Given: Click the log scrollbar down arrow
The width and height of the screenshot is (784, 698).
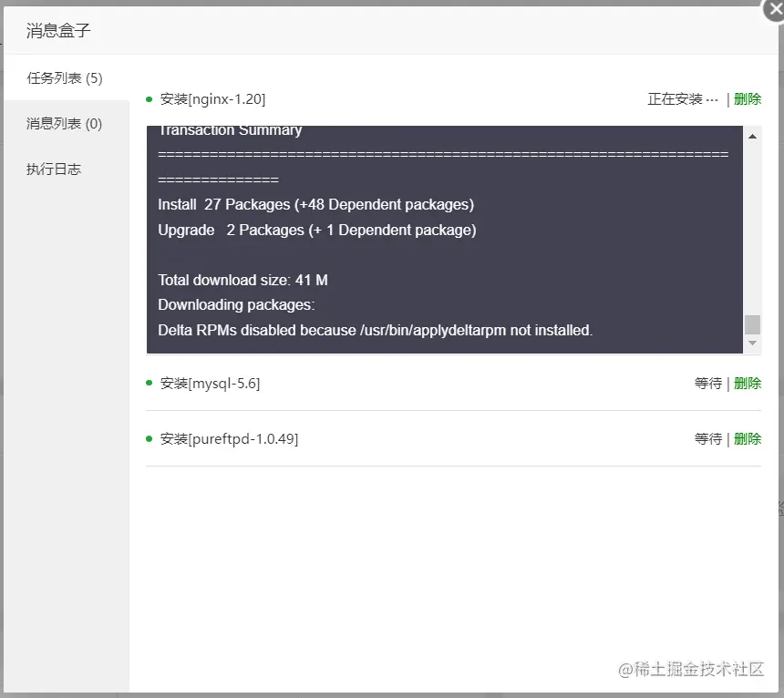Looking at the screenshot, I should click(752, 344).
